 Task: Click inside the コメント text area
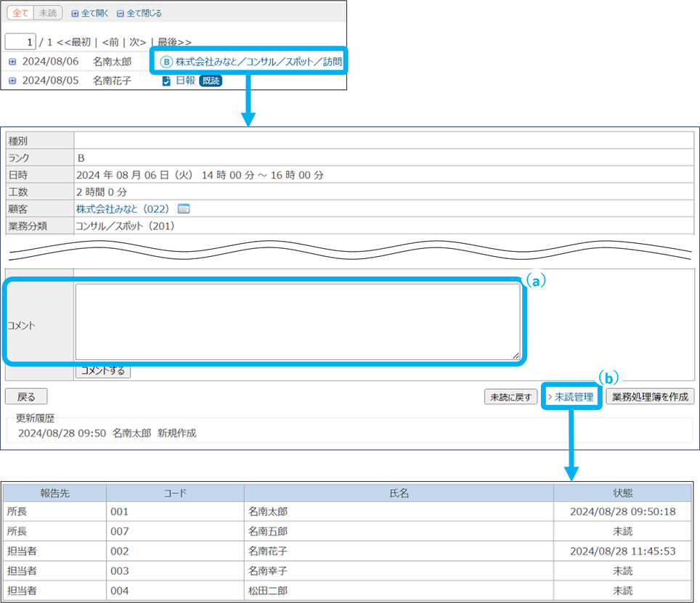point(298,321)
